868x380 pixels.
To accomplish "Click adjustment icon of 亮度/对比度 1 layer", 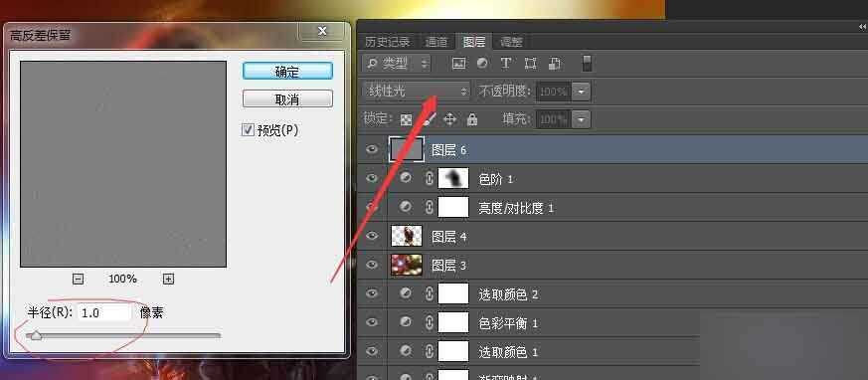I will coord(406,207).
